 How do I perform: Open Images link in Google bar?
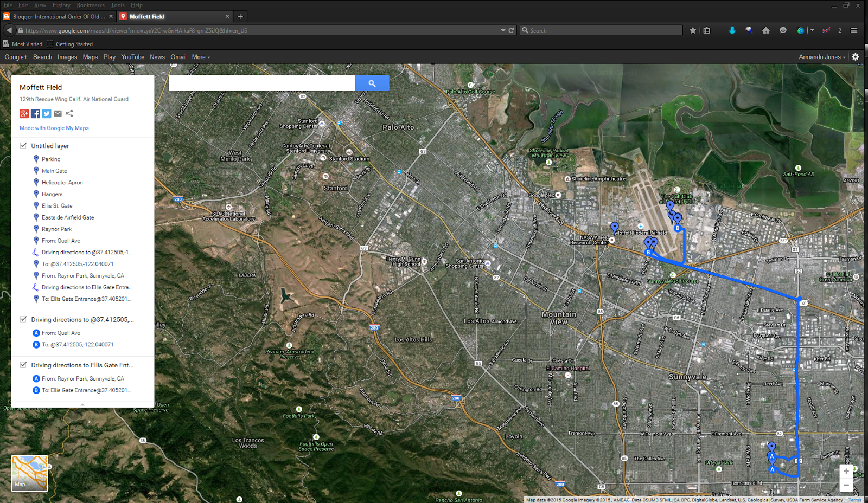67,57
